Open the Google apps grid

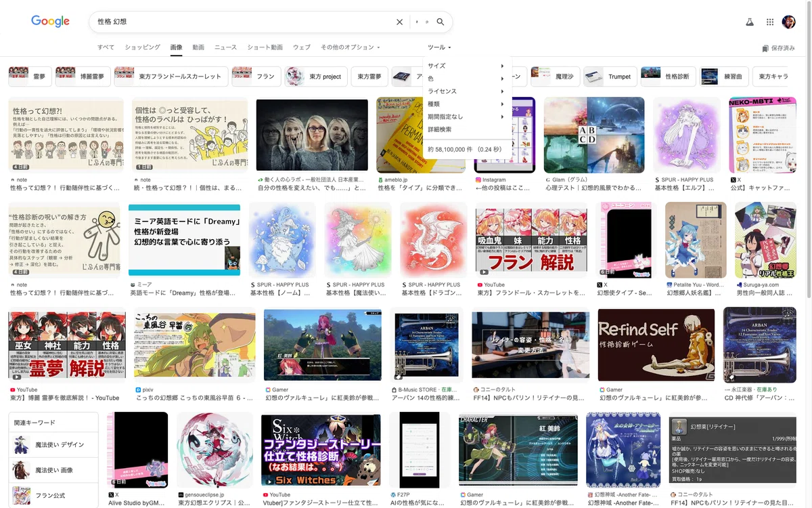(x=770, y=22)
